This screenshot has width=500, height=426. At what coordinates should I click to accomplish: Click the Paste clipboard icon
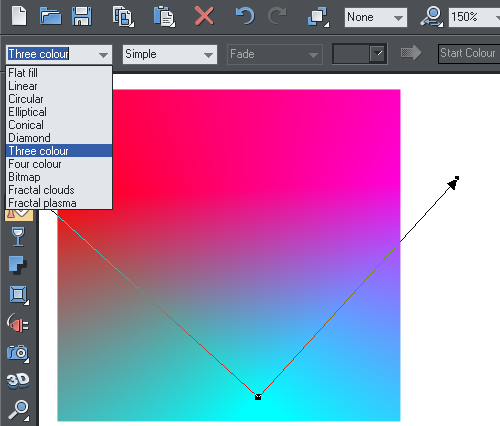click(x=164, y=16)
